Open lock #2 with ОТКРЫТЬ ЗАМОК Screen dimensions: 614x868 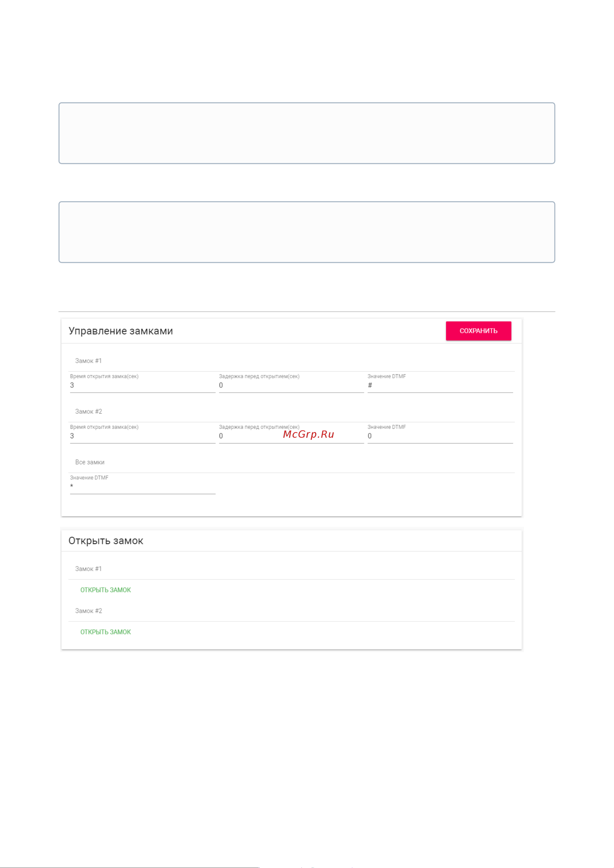pos(105,632)
